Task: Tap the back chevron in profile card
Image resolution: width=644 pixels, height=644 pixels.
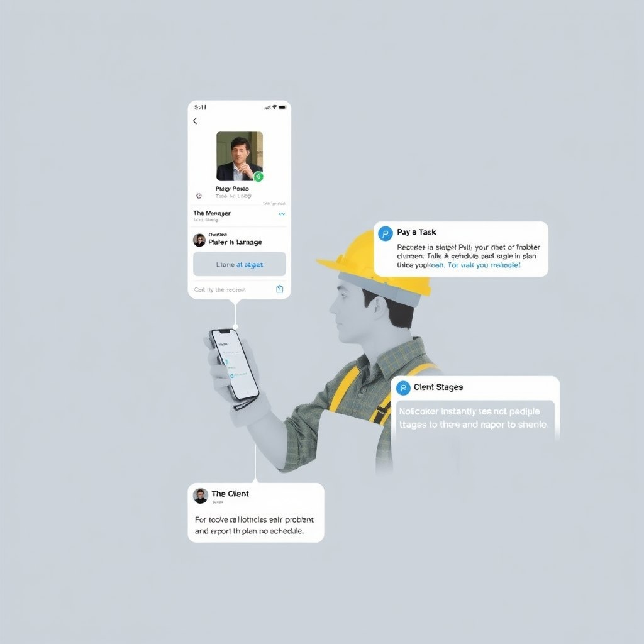Action: 195,121
